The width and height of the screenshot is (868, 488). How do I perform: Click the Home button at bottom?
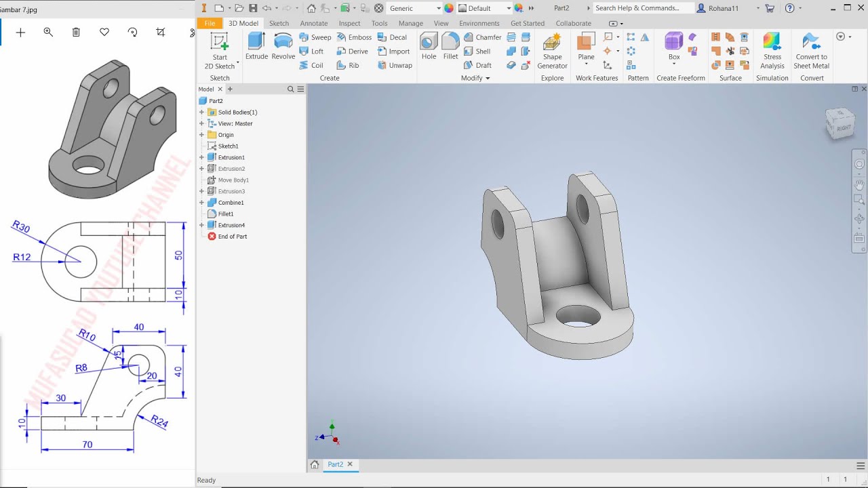[315, 464]
